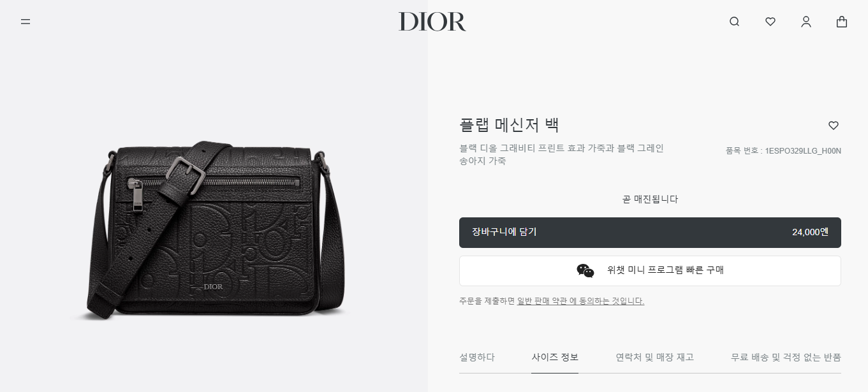Screen dimensions: 868x392
Task: Click the product title 플랩 메신저 백
Action: point(509,125)
